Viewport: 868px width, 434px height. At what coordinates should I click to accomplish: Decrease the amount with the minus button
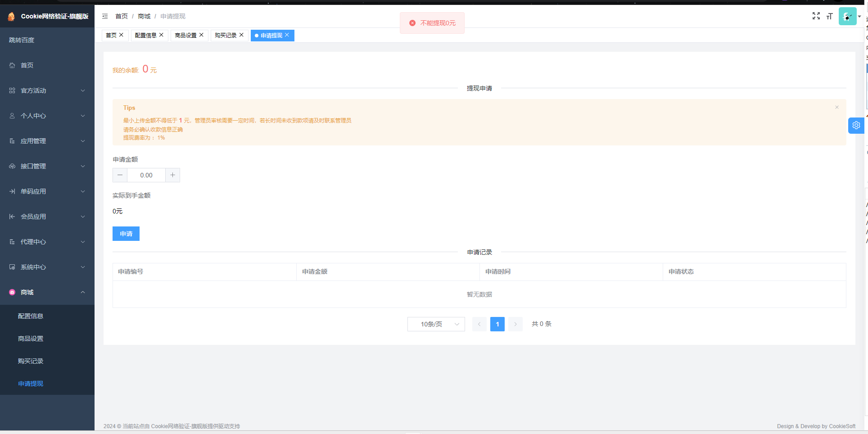click(x=120, y=175)
